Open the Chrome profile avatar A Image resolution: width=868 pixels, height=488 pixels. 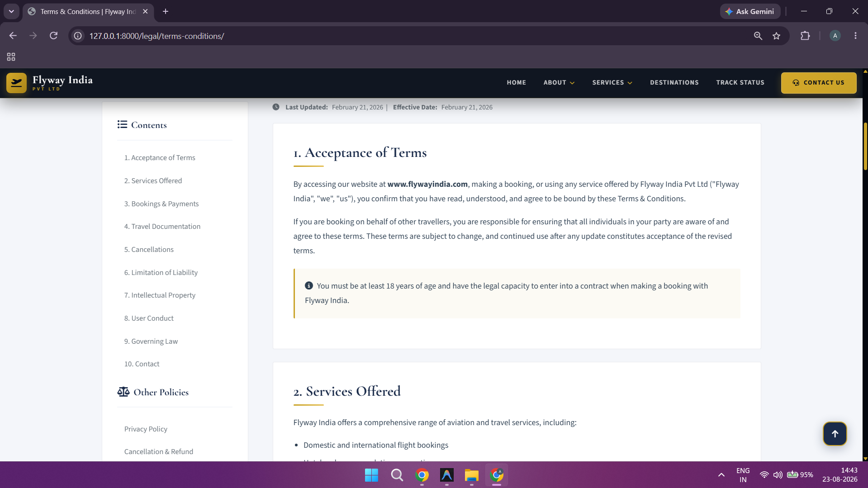click(835, 36)
